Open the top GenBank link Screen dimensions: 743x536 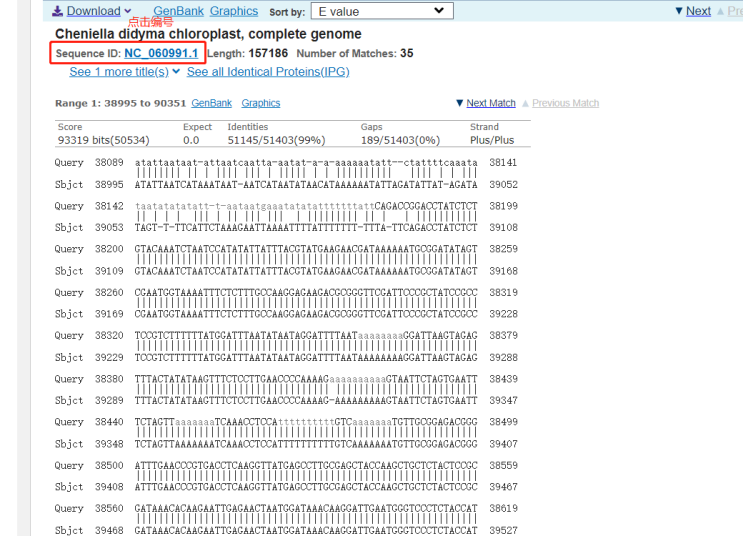178,11
